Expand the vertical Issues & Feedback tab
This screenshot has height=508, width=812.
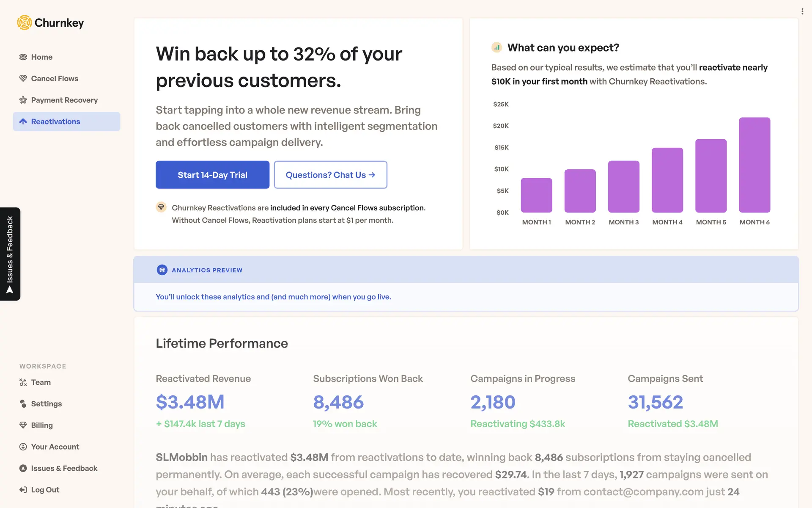10,254
